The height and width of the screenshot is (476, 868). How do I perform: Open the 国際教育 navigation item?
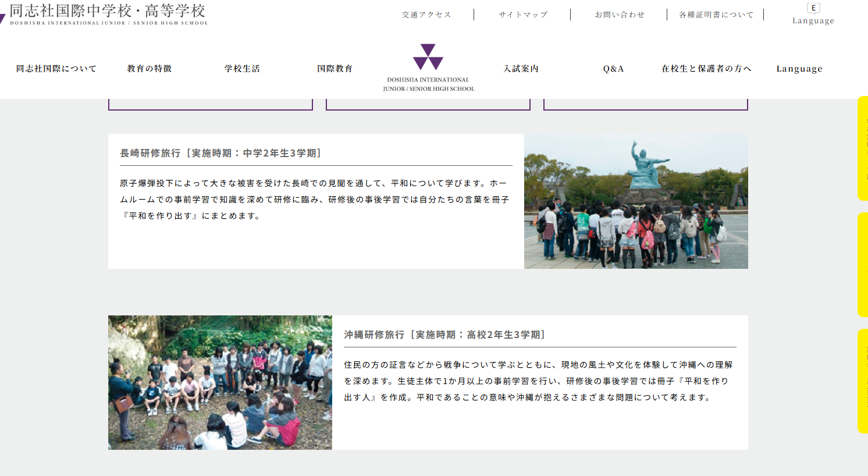335,69
